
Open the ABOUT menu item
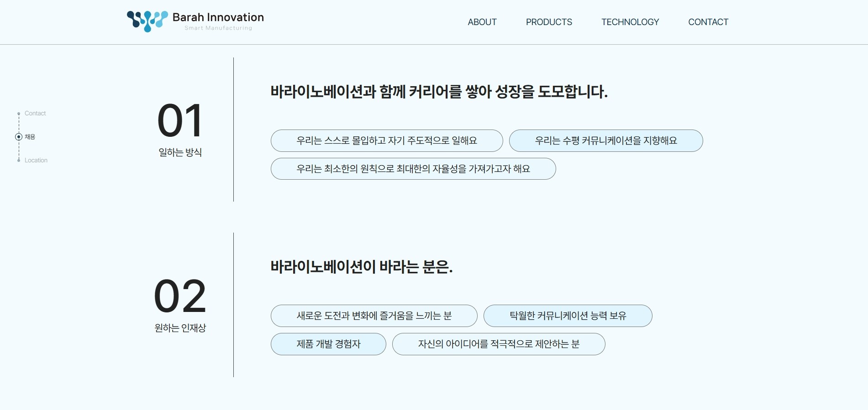click(482, 22)
